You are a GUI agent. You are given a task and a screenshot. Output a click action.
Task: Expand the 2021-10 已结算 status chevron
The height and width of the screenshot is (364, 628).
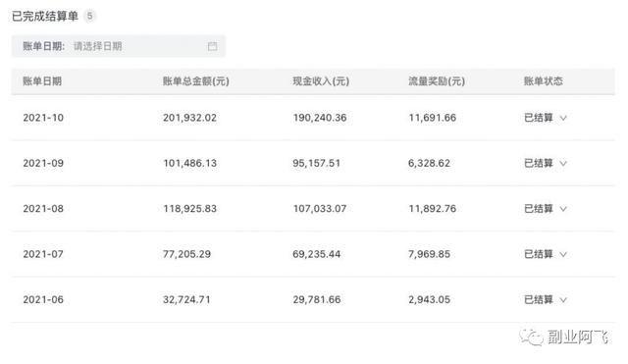point(563,118)
